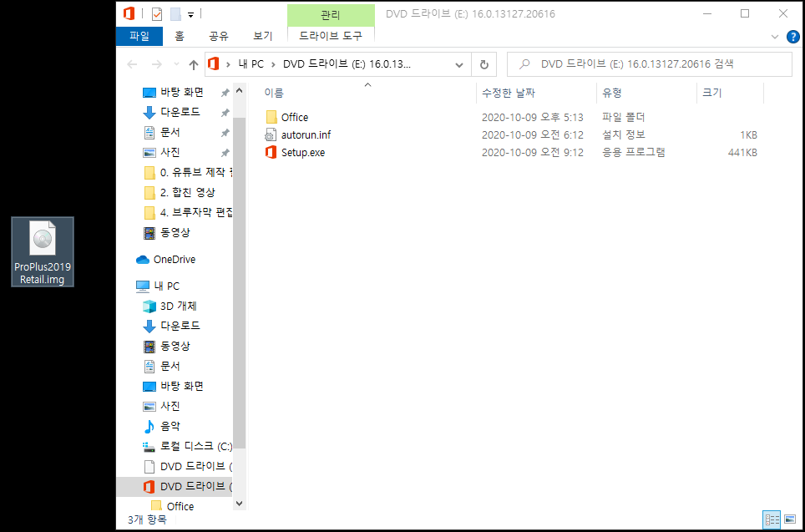Switch to details view icon
Screen dimensions: 805x532
[x=772, y=519]
